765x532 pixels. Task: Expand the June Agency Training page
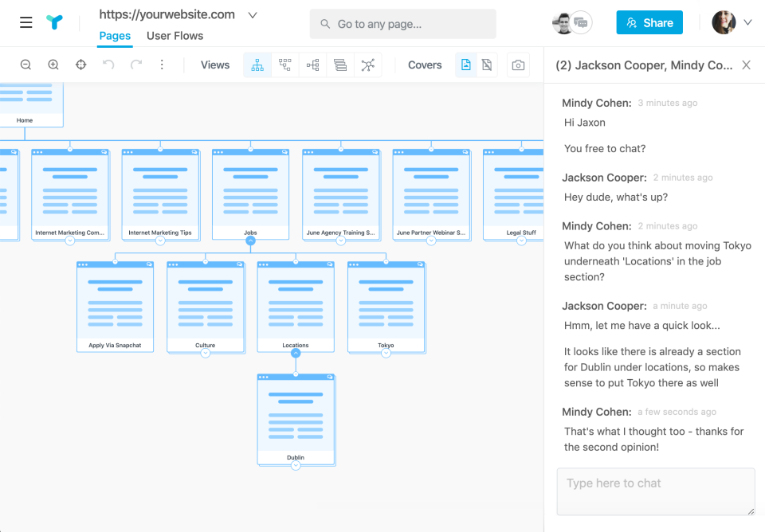coord(340,241)
